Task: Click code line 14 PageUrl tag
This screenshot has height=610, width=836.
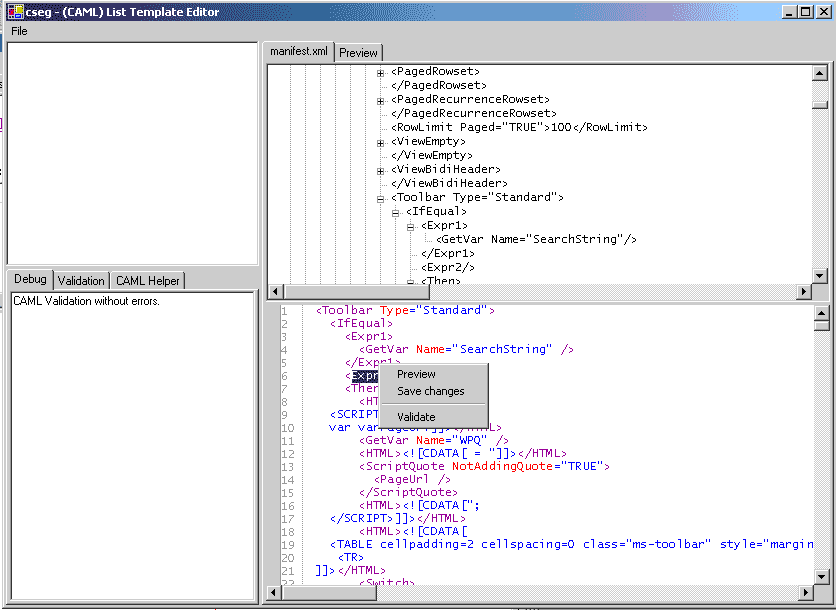Action: (412, 479)
